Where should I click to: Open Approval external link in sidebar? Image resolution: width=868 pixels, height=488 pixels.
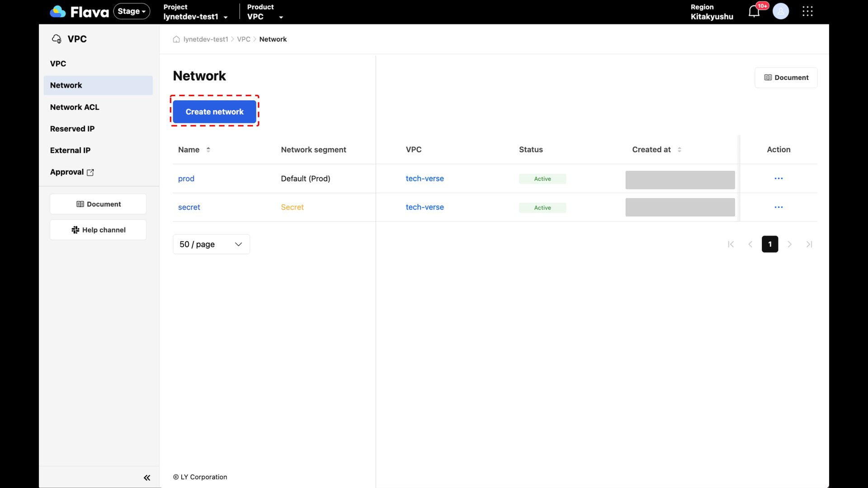(72, 172)
